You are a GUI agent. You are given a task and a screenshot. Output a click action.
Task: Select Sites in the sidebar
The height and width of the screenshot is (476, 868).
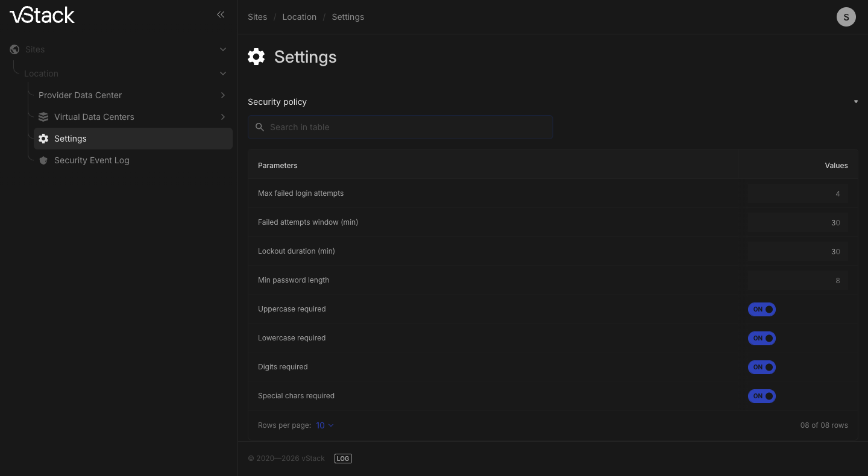pyautogui.click(x=35, y=49)
